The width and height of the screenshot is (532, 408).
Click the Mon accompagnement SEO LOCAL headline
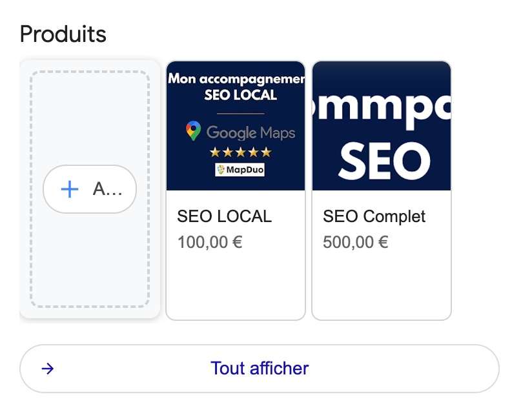click(236, 87)
